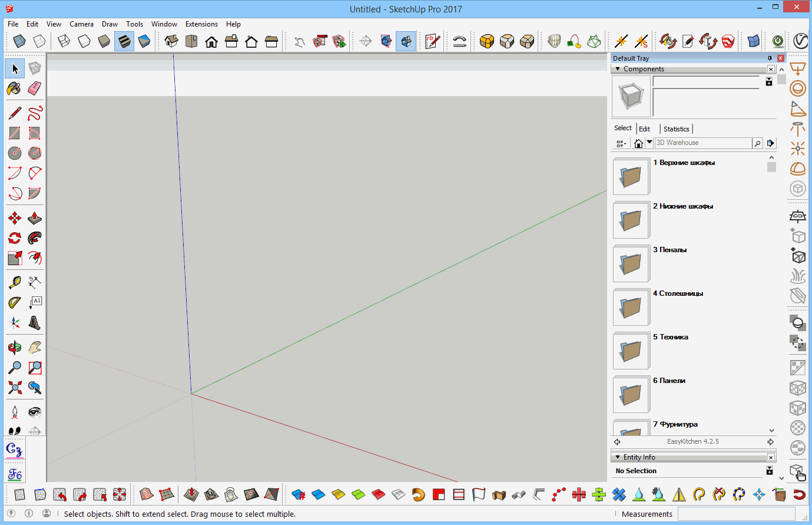
Task: Collapse the Entity Info panel
Action: (618, 457)
